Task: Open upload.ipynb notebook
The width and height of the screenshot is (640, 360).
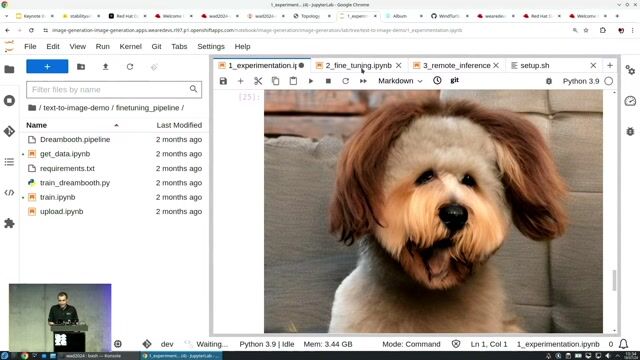Action: point(62,211)
